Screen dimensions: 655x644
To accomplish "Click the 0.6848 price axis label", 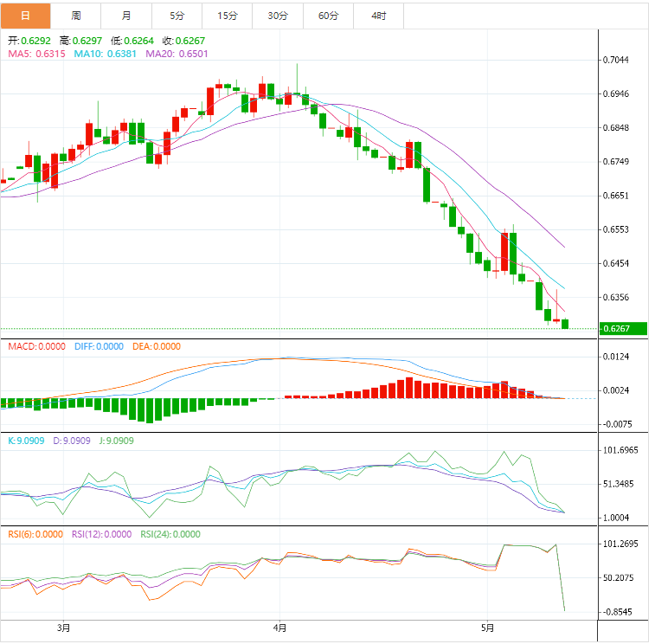I will [x=616, y=128].
